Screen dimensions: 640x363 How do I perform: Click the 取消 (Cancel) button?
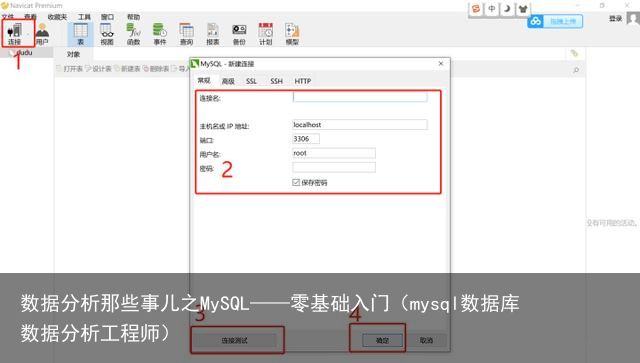426,340
